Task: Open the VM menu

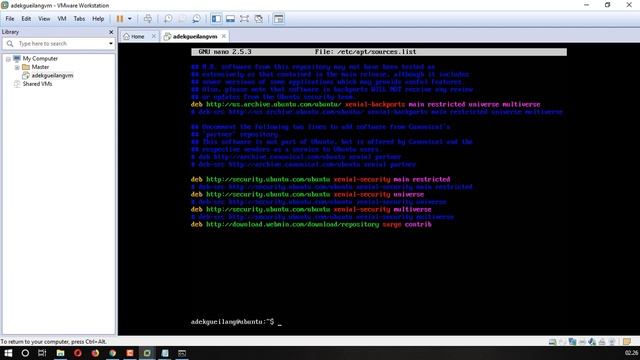Action: click(62, 19)
